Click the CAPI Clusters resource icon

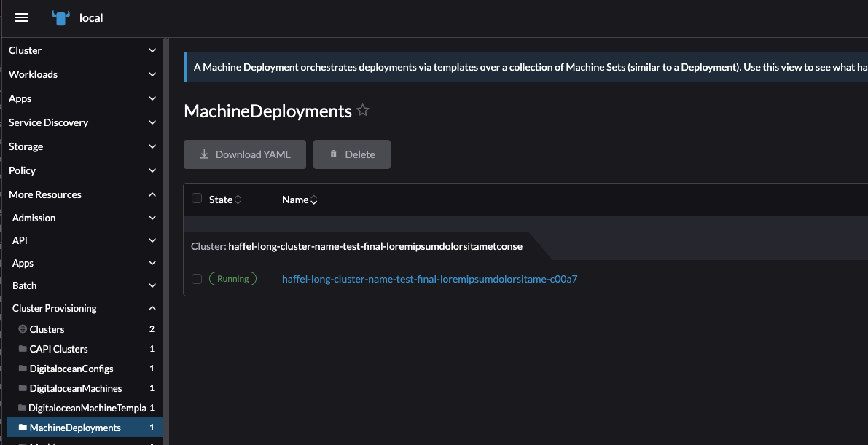[x=22, y=348]
